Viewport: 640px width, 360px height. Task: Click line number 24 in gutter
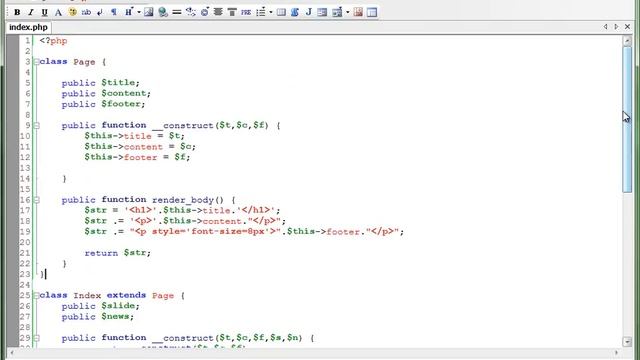pos(25,284)
